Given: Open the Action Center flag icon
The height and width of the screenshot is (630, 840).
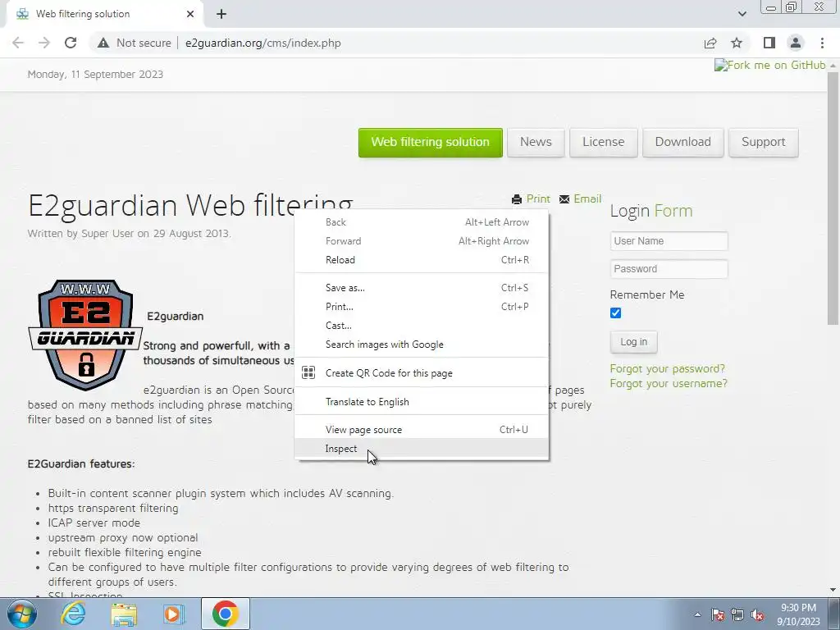Looking at the screenshot, I should pyautogui.click(x=718, y=614).
